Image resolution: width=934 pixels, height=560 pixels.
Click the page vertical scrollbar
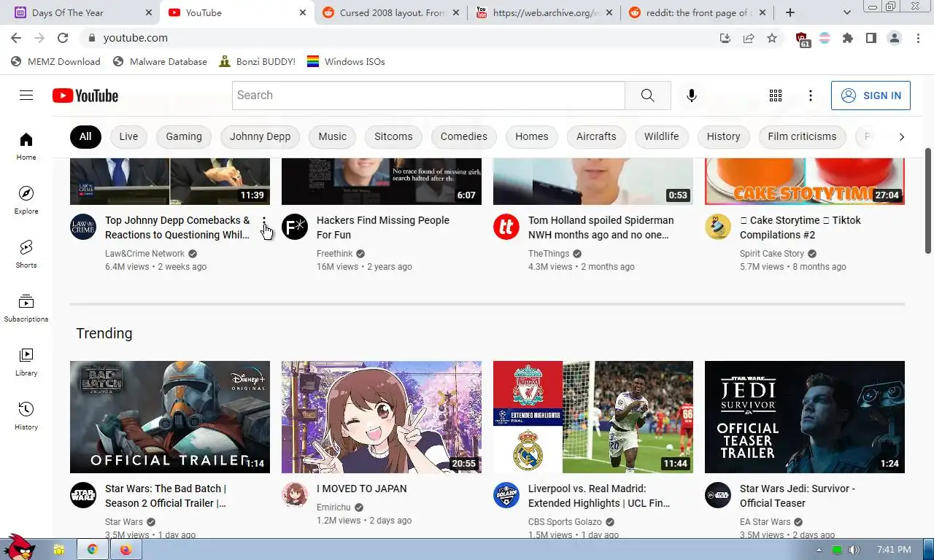tap(928, 201)
